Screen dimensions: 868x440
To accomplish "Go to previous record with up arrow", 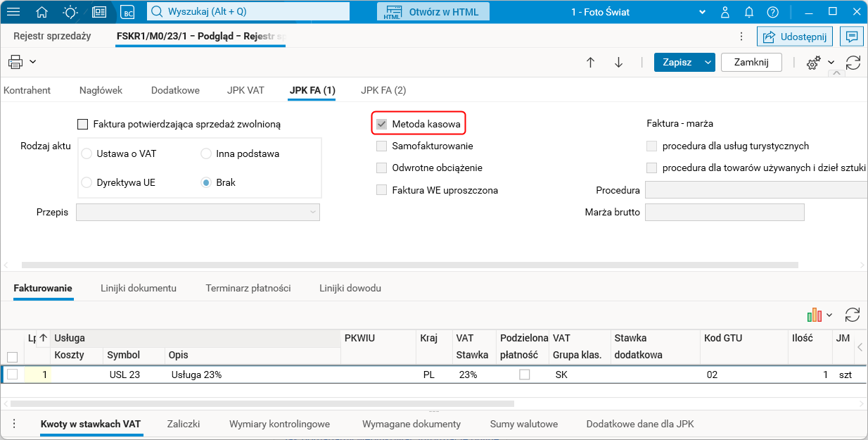I will [x=591, y=62].
